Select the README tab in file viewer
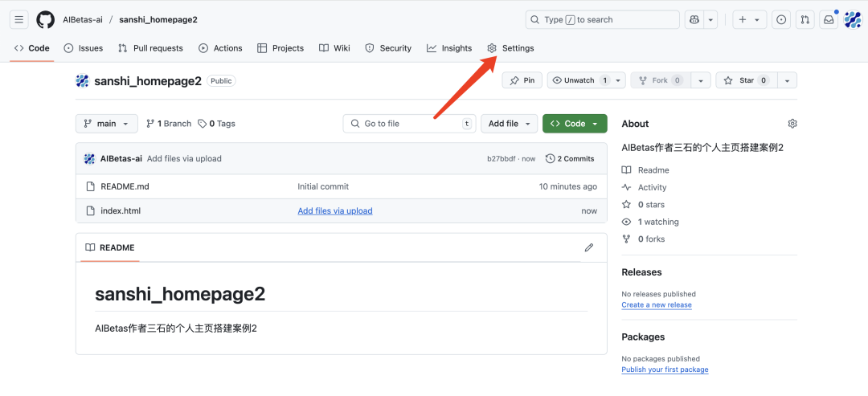The image size is (868, 396). [109, 247]
